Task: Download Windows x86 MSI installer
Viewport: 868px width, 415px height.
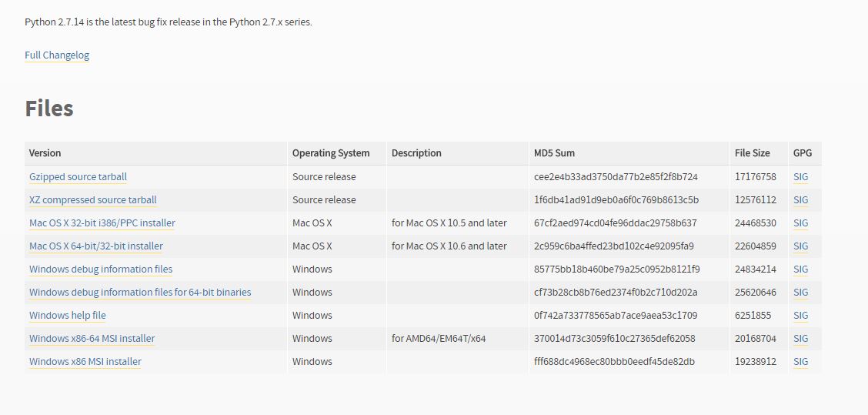Action: tap(85, 362)
